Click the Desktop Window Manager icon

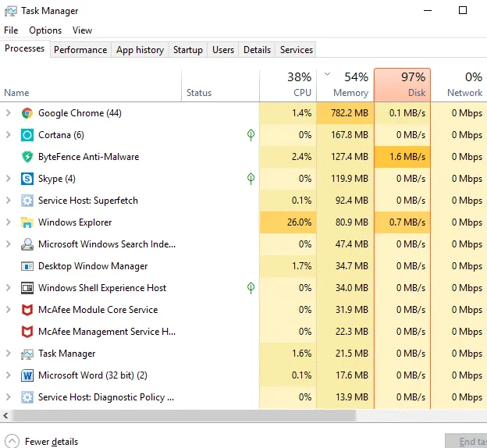click(x=27, y=266)
